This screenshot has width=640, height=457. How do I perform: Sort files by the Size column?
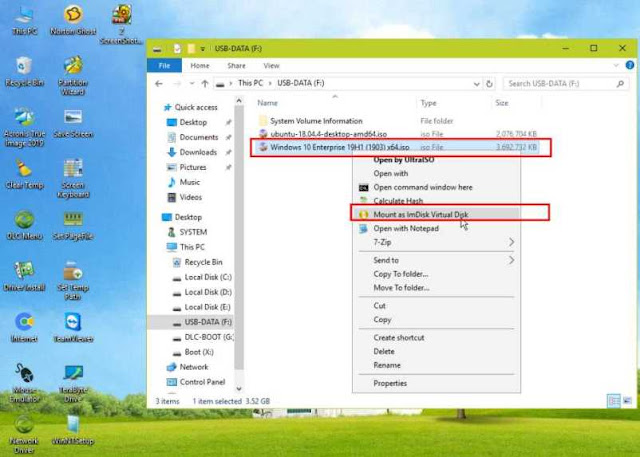[x=516, y=103]
